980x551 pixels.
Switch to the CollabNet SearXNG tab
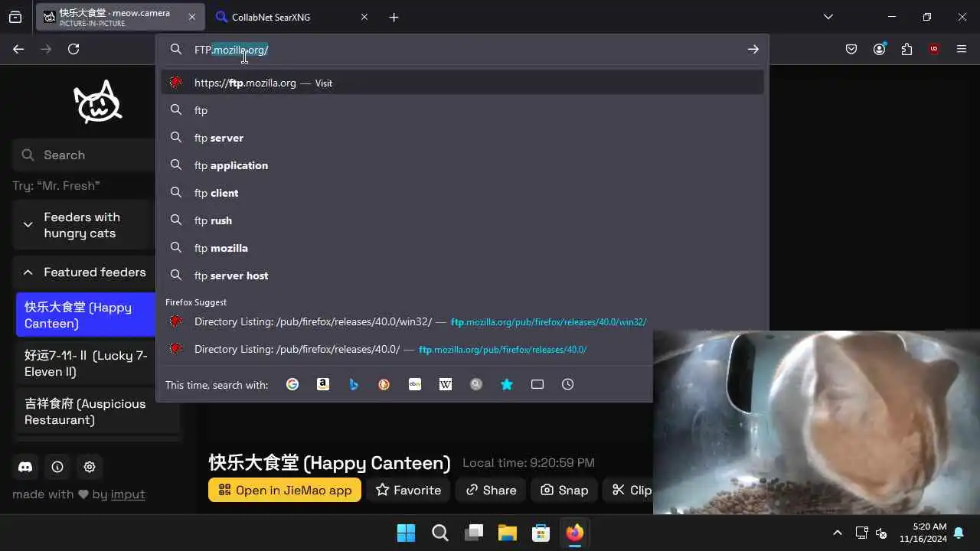pyautogui.click(x=293, y=17)
